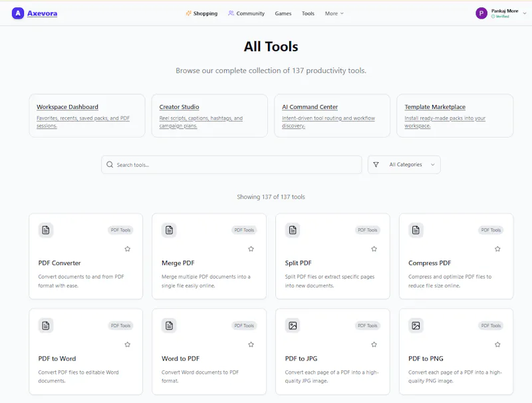The image size is (532, 403).
Task: Open the Merge PDF document icon
Action: coord(169,230)
